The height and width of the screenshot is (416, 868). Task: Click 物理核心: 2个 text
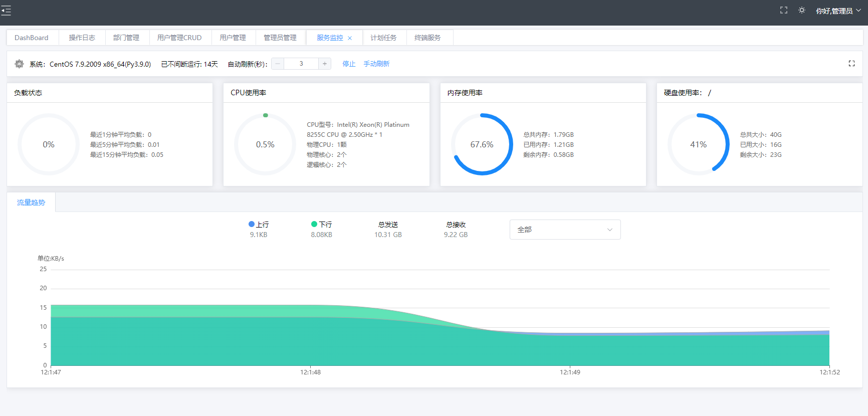click(x=327, y=154)
